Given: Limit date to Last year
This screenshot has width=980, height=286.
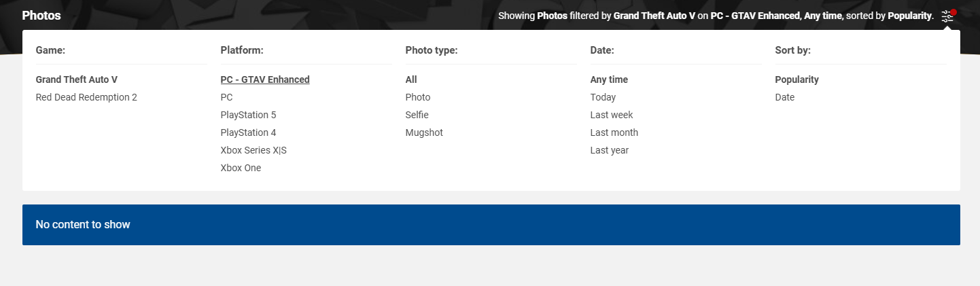Looking at the screenshot, I should (610, 150).
